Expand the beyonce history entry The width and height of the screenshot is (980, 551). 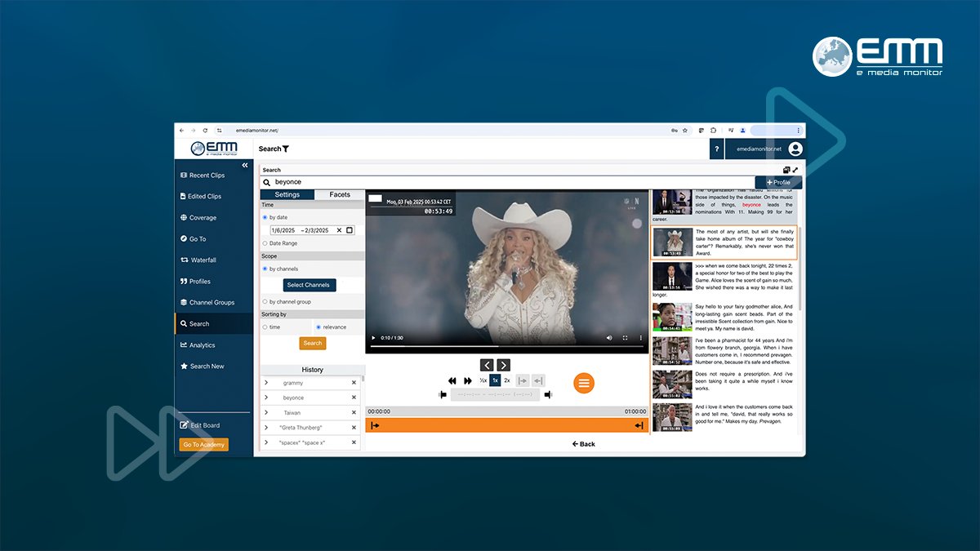click(266, 398)
